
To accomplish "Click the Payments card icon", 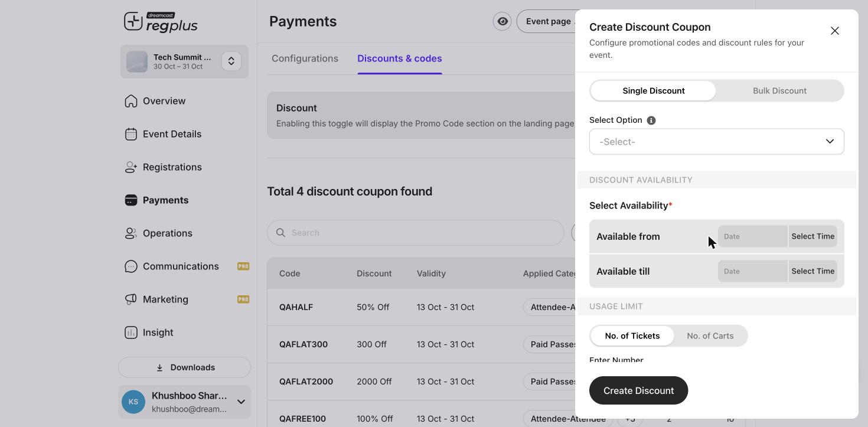I will tap(131, 200).
